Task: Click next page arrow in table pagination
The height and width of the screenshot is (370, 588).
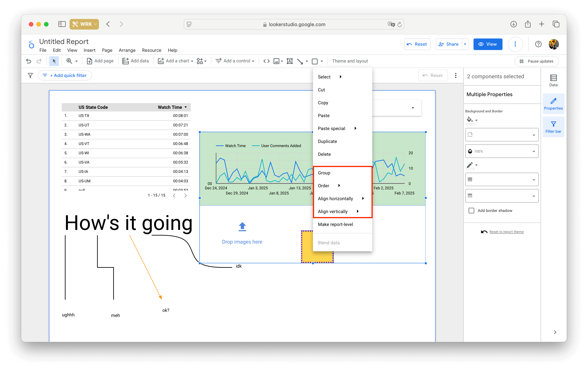Action: click(x=186, y=195)
